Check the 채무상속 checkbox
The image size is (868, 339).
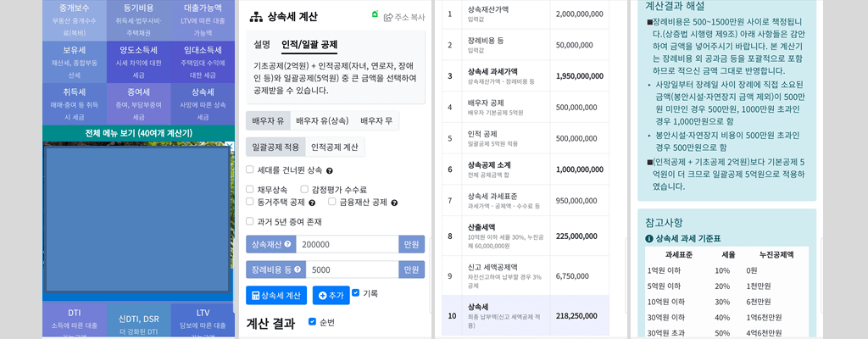(x=250, y=189)
